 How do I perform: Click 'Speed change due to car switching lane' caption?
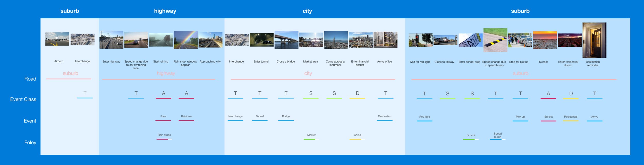click(136, 65)
